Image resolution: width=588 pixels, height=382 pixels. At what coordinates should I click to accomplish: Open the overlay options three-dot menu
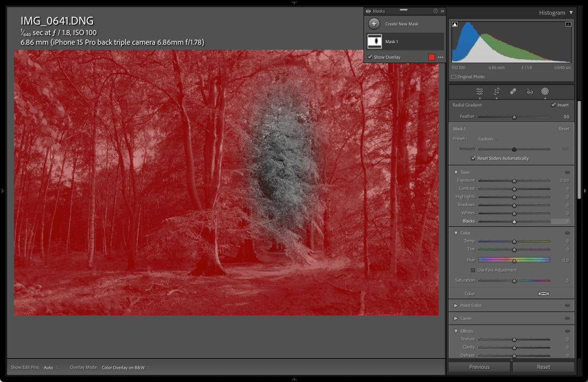pos(440,57)
